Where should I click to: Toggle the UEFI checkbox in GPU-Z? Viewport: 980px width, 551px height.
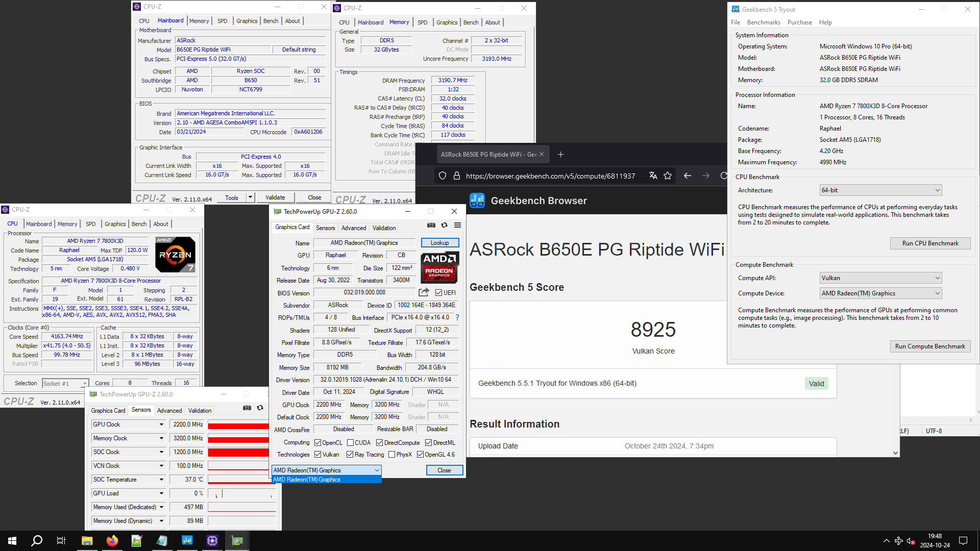[x=438, y=292]
